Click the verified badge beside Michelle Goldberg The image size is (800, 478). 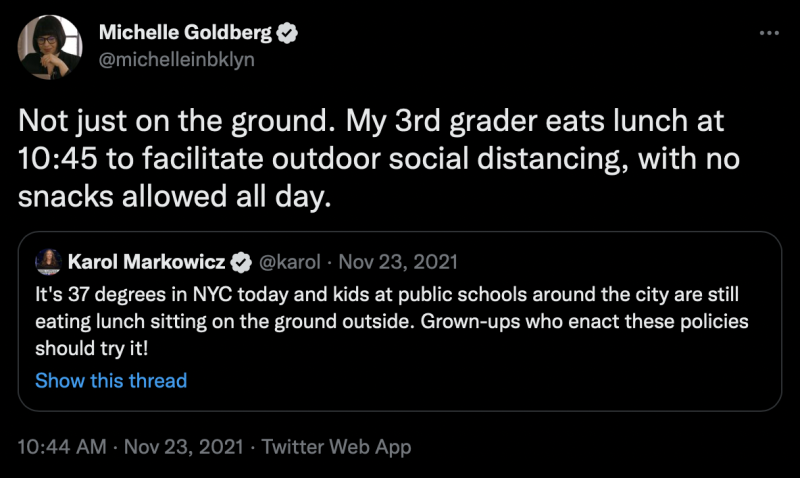point(286,33)
